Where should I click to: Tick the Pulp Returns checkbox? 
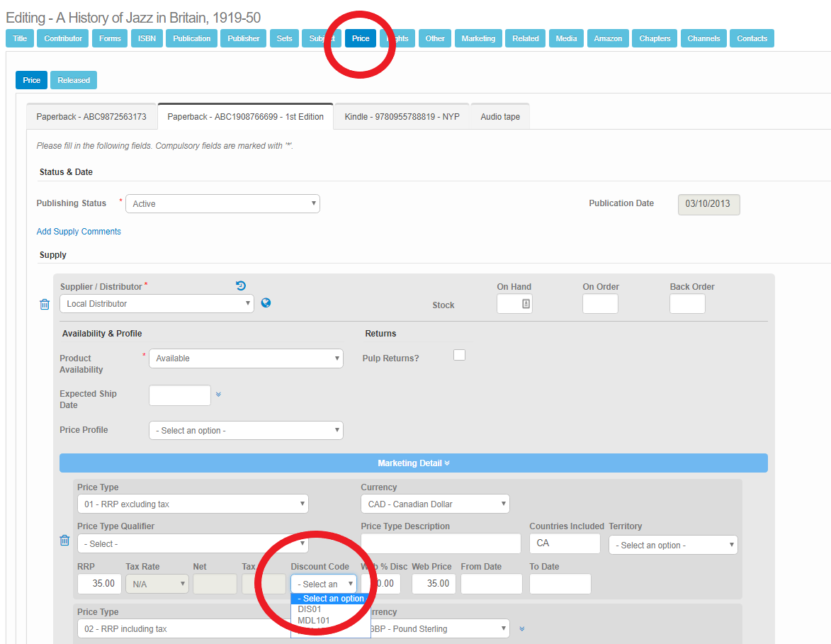(459, 355)
